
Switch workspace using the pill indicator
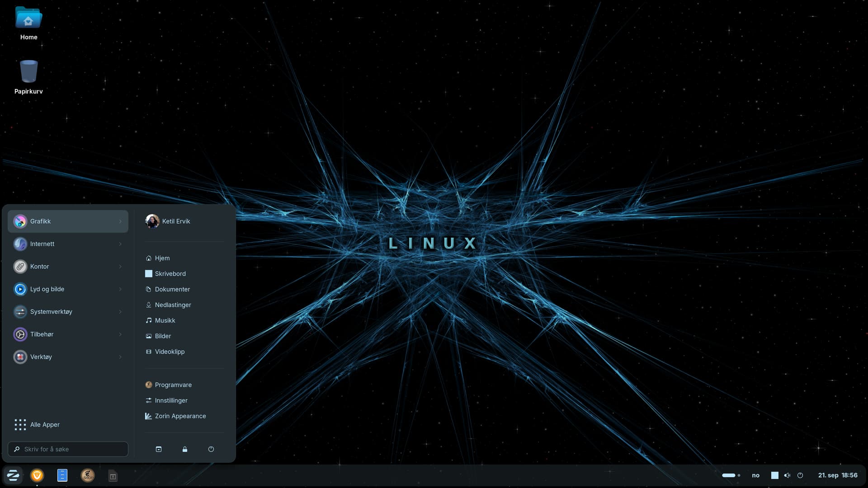point(729,475)
